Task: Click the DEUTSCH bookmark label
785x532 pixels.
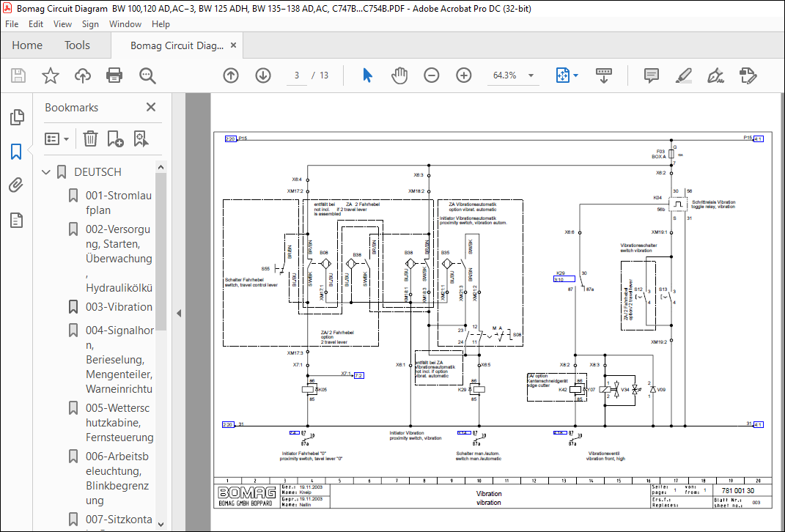Action: click(x=97, y=172)
